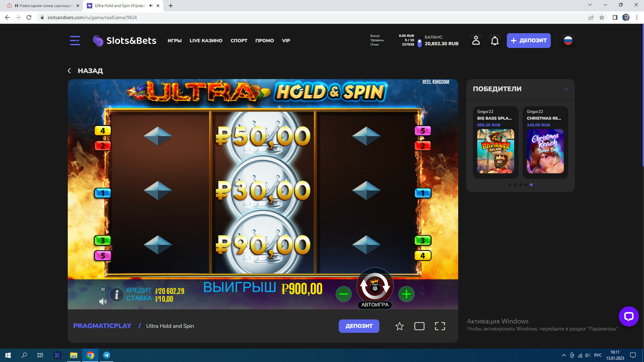
Task: Show hidden system tray icons
Action: (x=563, y=355)
